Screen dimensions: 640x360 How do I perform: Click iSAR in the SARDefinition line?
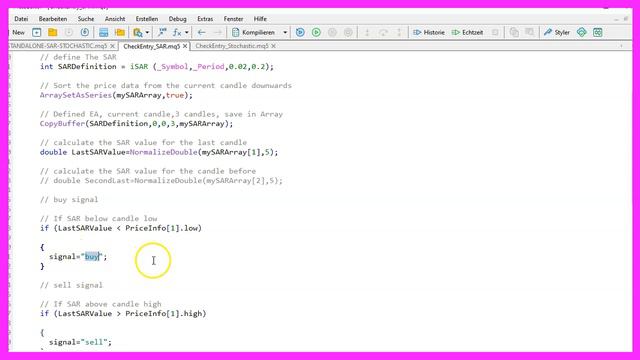pos(139,67)
